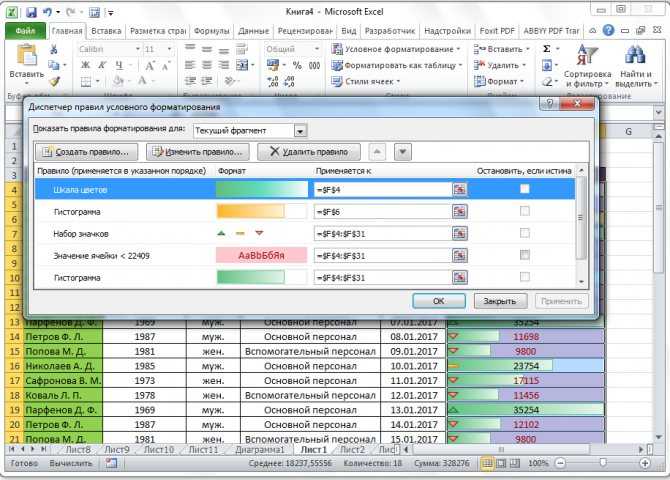Open the Текущий фрагмент dropdown

click(x=300, y=131)
